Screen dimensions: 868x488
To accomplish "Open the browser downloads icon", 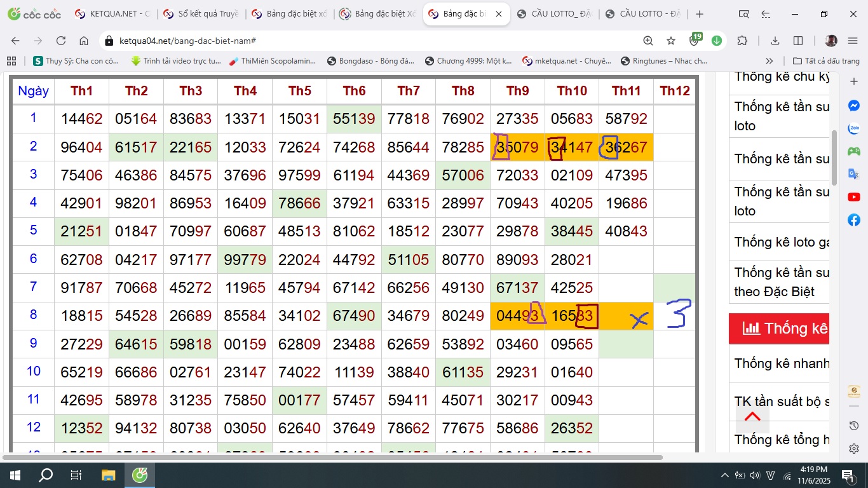I will coord(775,41).
